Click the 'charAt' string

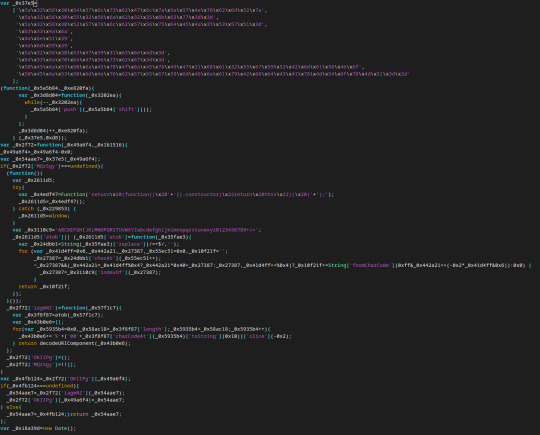[x=104, y=258]
